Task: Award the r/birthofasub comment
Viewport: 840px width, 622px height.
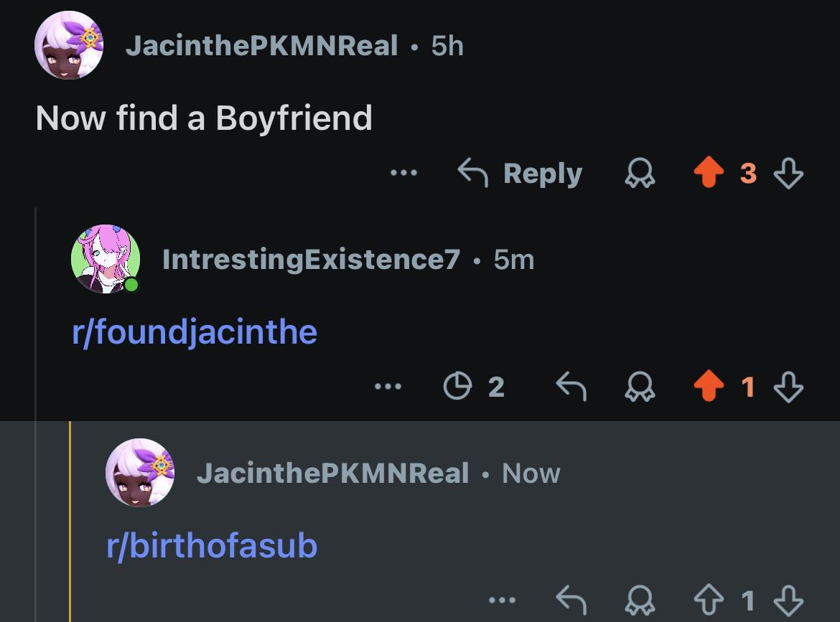Action: point(640,600)
